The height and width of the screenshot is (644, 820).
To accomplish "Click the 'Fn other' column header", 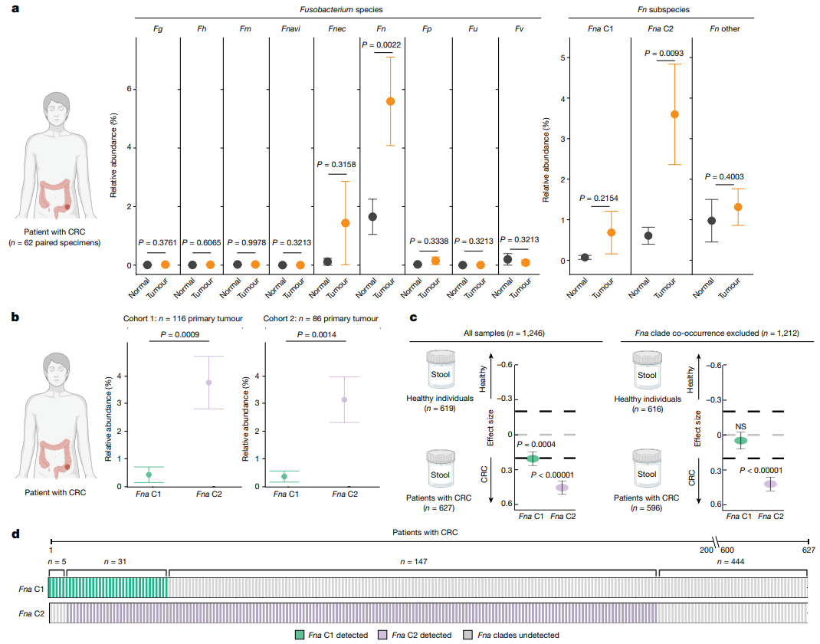I will [725, 29].
